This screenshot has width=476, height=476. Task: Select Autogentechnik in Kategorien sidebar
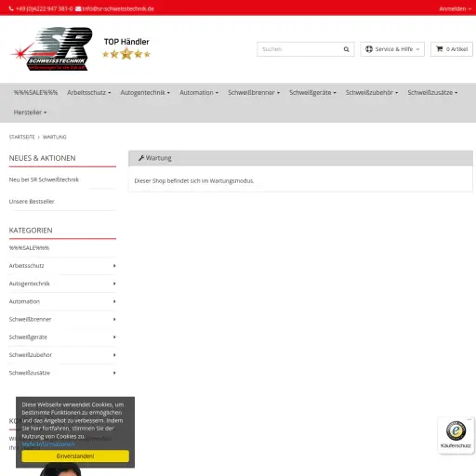tap(30, 284)
